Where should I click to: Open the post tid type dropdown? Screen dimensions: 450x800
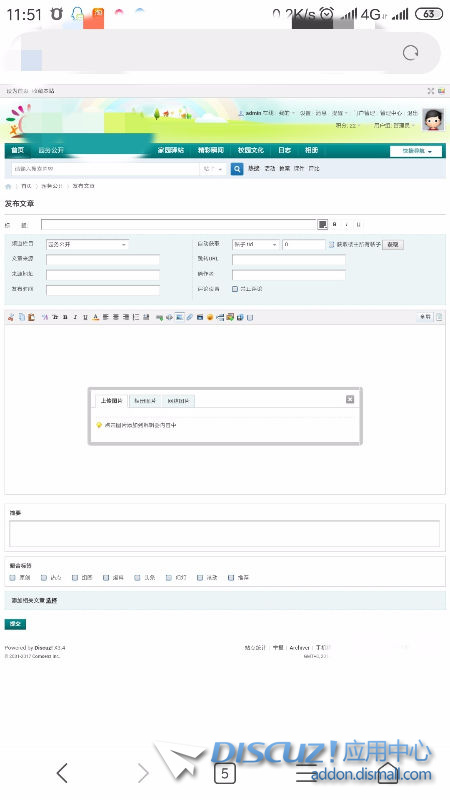[x=256, y=244]
